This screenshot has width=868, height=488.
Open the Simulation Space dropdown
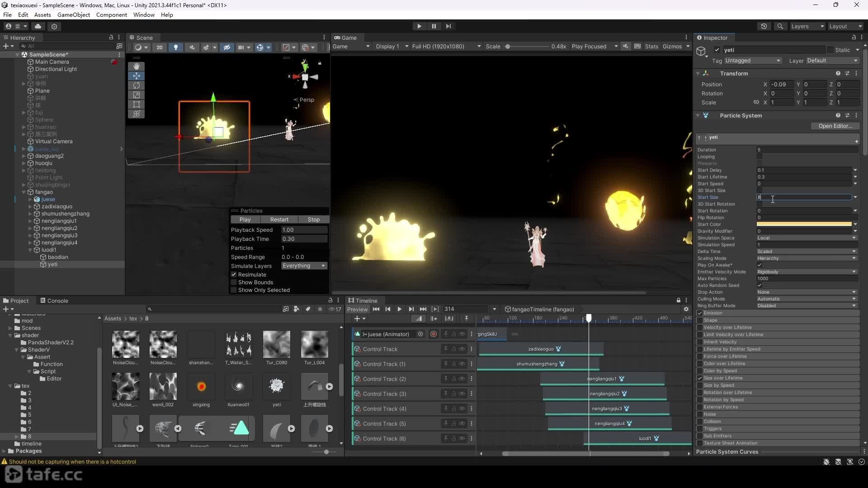click(807, 238)
